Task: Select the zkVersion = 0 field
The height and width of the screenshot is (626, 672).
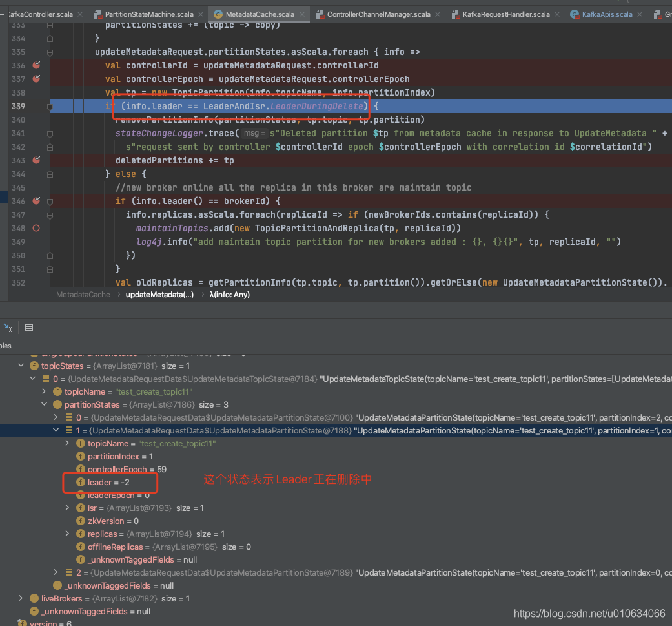Action: [x=113, y=521]
